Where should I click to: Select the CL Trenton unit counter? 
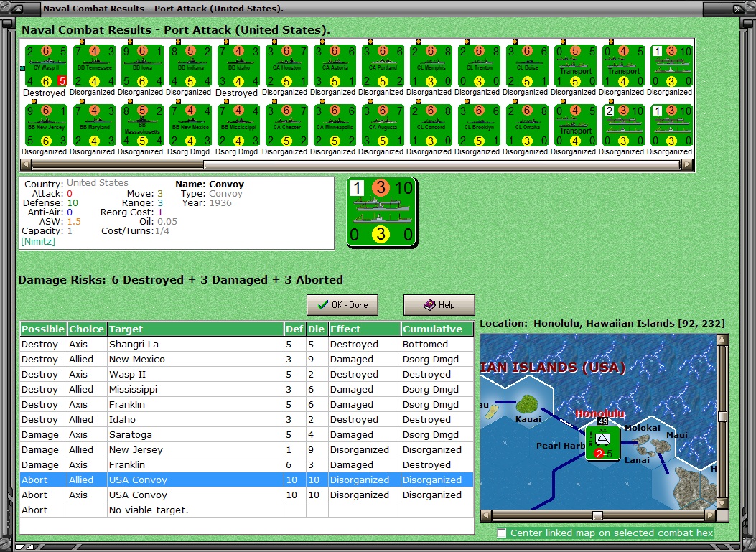coord(480,66)
